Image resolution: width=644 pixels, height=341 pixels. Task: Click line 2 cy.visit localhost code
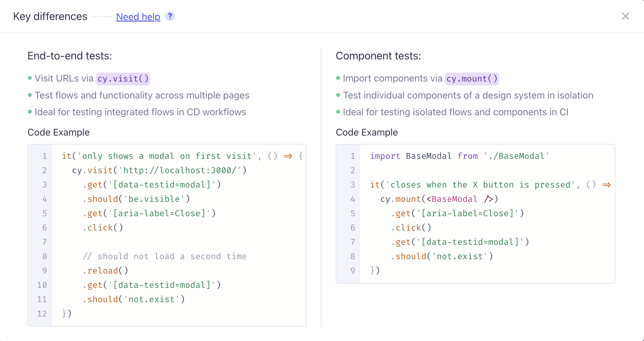159,170
